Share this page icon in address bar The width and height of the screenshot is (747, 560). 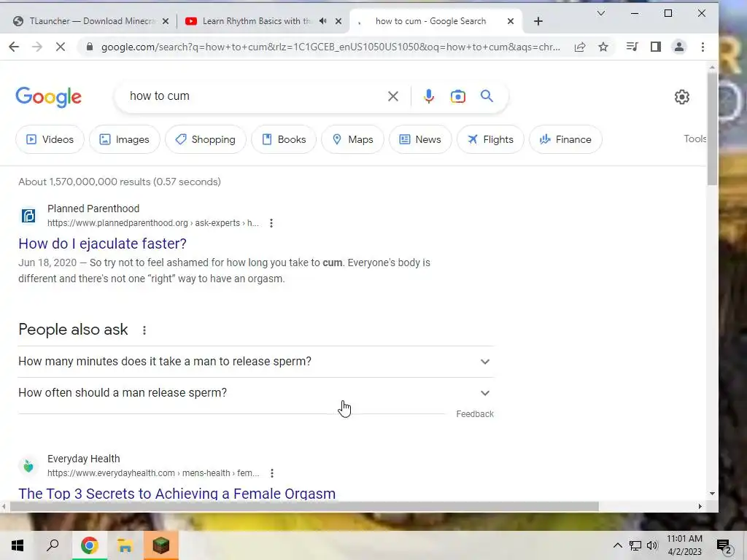[580, 47]
